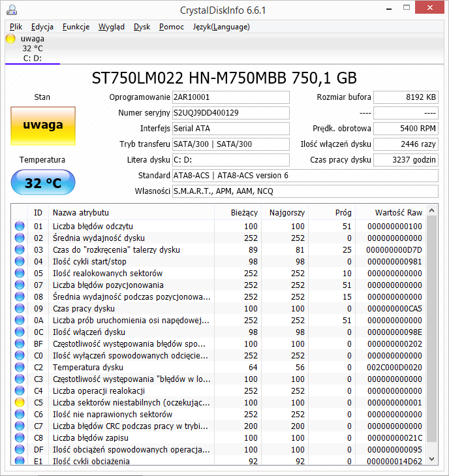449x476 pixels.
Task: Select row 'Ilość realokowanych sektorów'
Action: pyautogui.click(x=219, y=273)
